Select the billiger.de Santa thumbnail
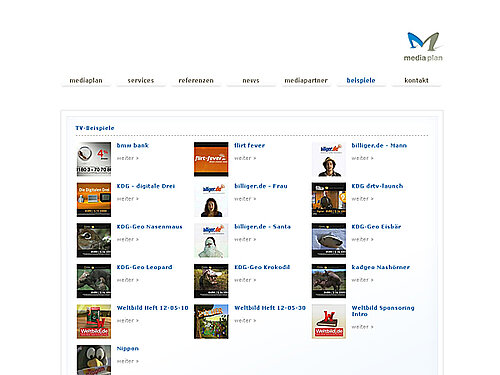 coord(211,240)
